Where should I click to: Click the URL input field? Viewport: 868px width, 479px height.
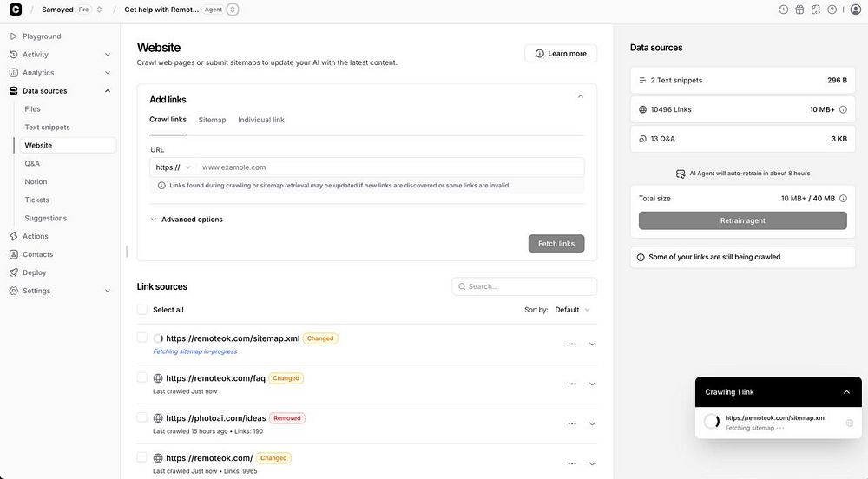tap(389, 167)
